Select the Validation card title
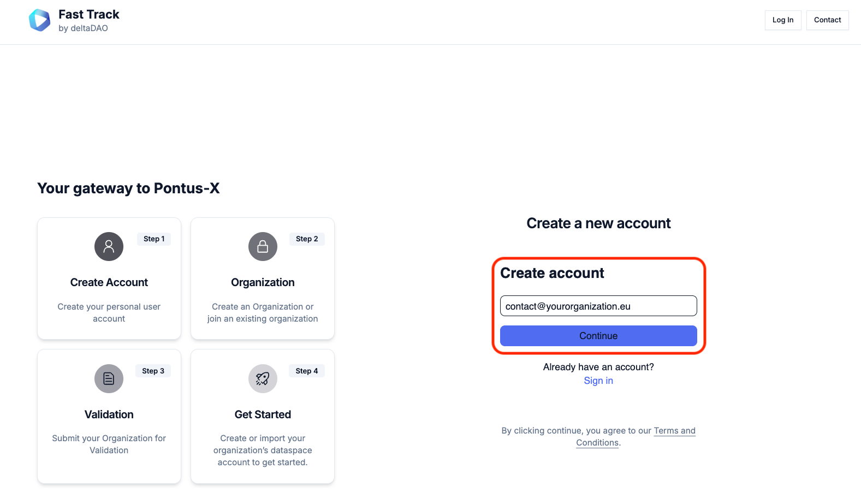The height and width of the screenshot is (504, 861). tap(109, 414)
